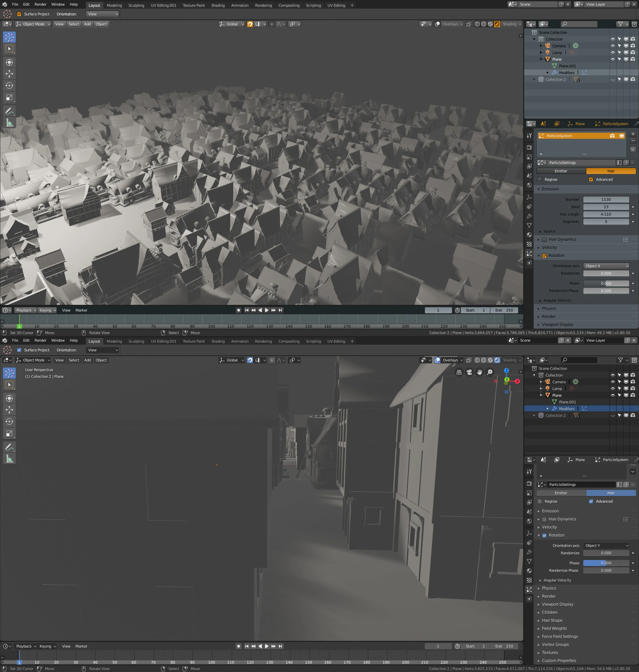Click the pan hand gizmo in bottom viewport

(479, 372)
